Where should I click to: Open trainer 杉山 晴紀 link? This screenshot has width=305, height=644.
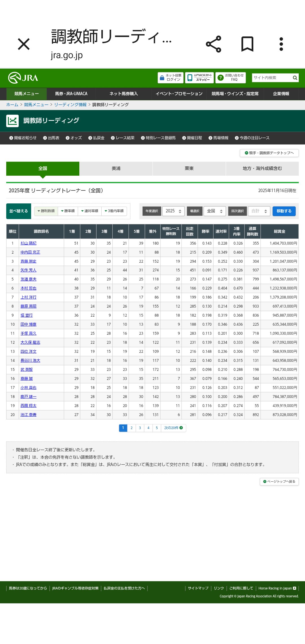pyautogui.click(x=29, y=243)
